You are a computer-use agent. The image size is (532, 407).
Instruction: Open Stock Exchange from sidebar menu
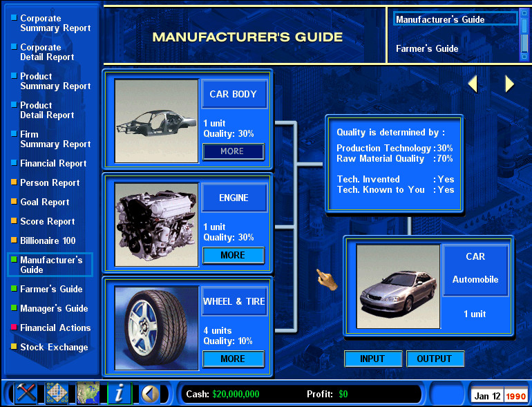pos(54,347)
